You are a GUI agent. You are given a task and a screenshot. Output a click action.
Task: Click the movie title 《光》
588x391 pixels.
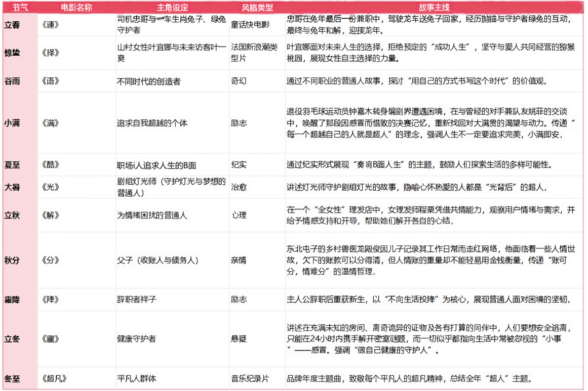[x=50, y=187]
